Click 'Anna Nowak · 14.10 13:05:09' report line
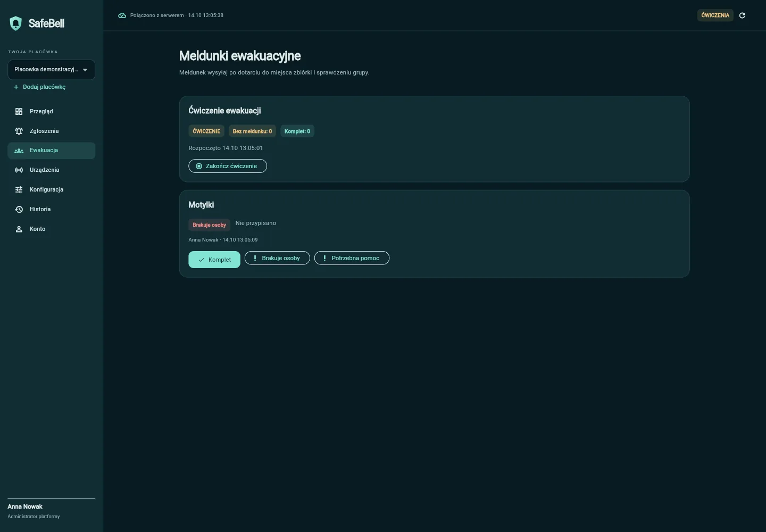This screenshot has width=766, height=532. [223, 240]
